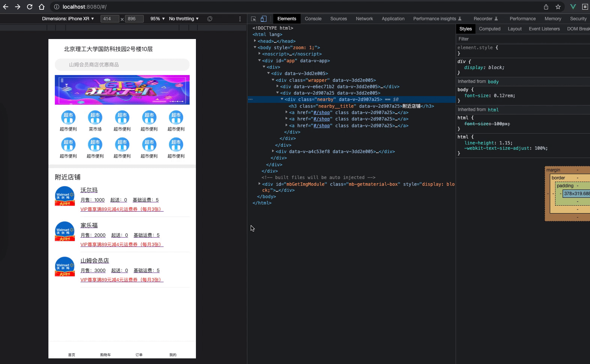Collapse the div class="wrapper" node
The width and height of the screenshot is (590, 364).
tap(273, 80)
